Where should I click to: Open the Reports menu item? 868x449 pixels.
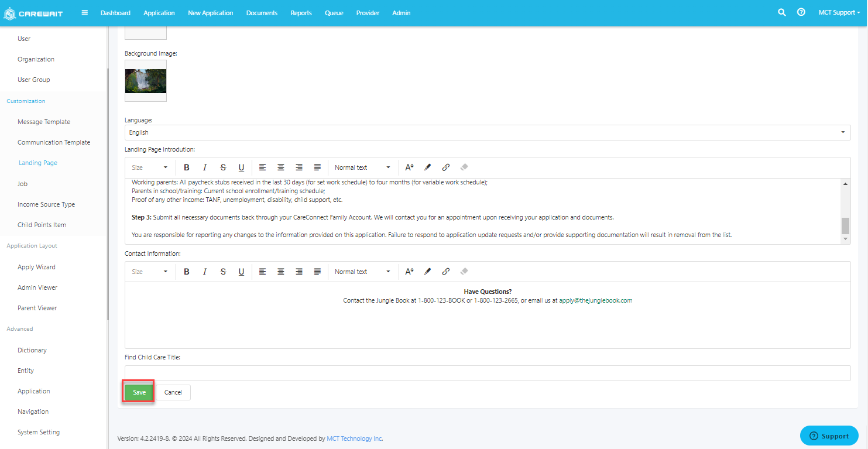tap(301, 13)
